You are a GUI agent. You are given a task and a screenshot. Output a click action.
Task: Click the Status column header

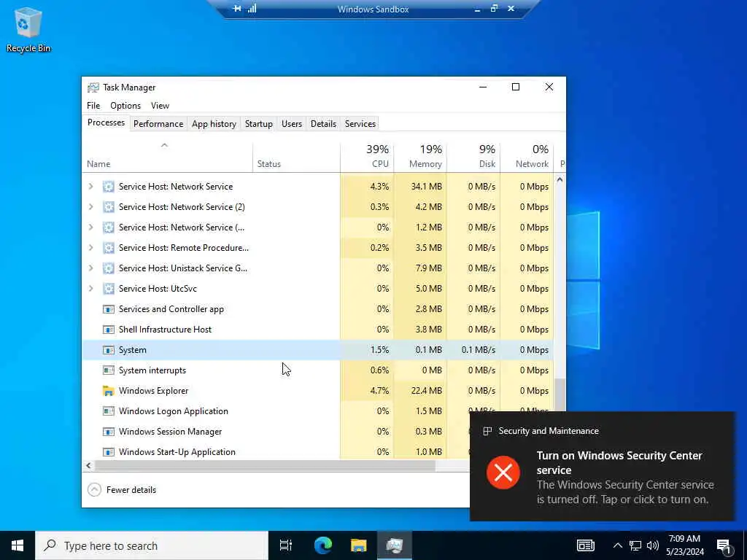click(x=296, y=156)
